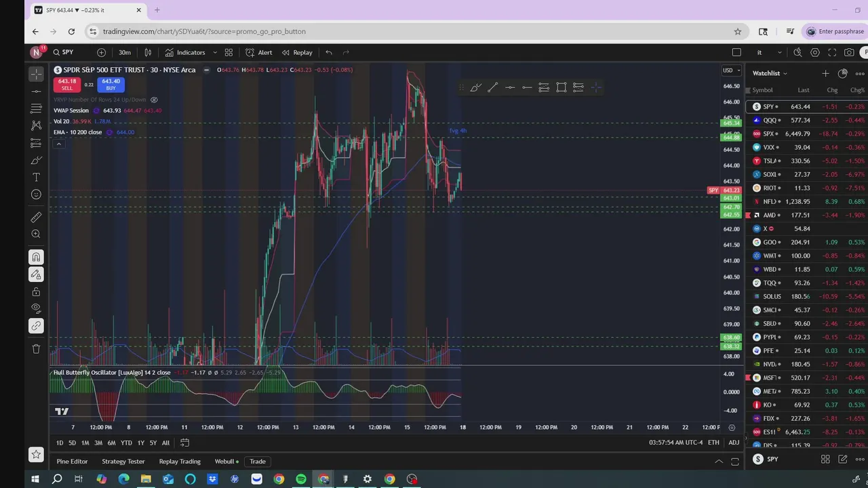Set the date range to 1D
868x488 pixels.
60,443
